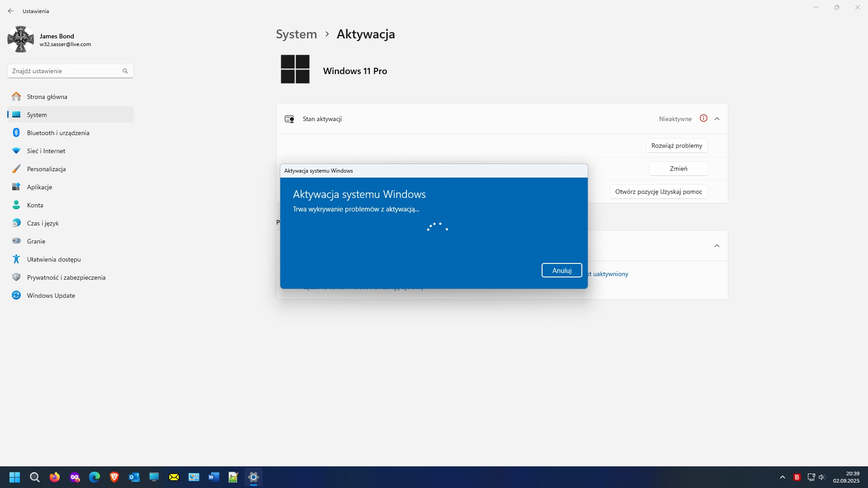Open the James Bond account profile picture
The image size is (868, 488).
21,39
